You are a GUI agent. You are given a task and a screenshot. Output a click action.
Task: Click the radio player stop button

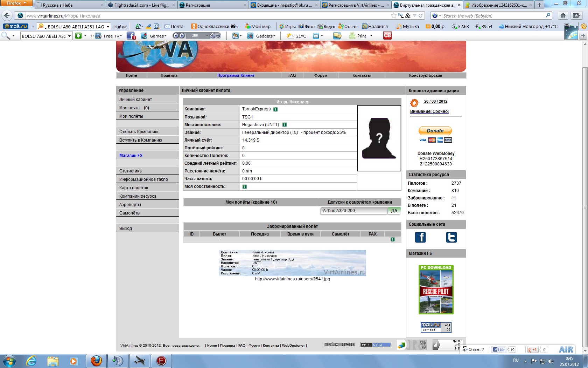(176, 36)
